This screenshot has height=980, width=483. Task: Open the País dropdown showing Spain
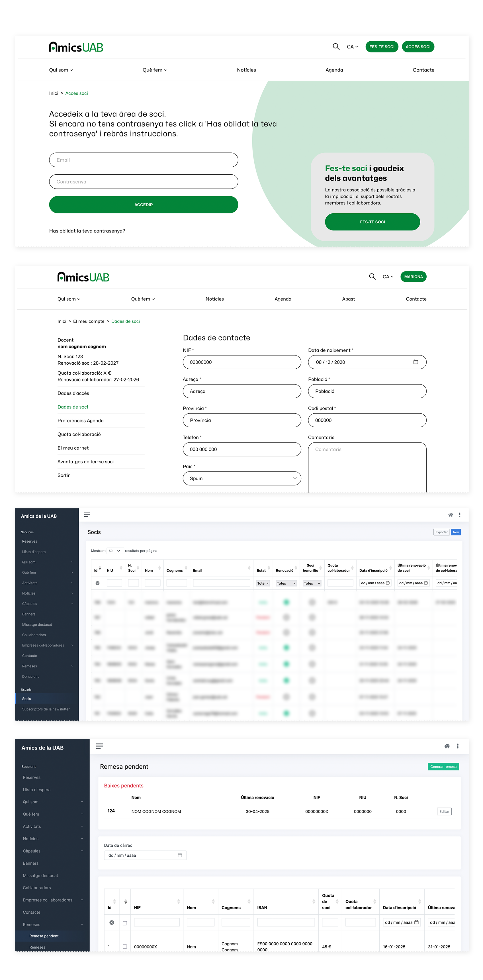(242, 478)
